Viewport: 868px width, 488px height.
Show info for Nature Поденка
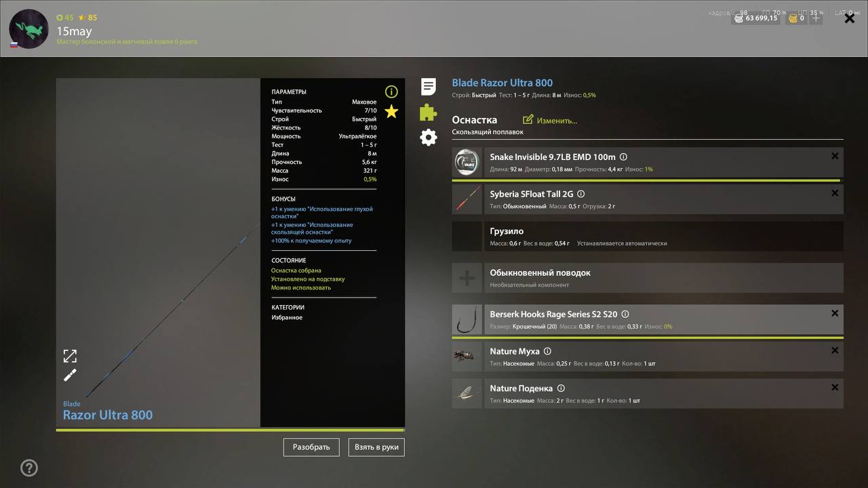tap(560, 388)
